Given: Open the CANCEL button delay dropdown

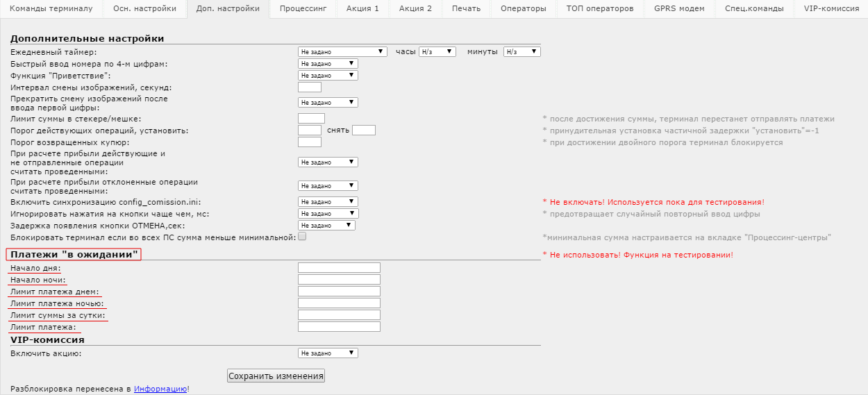Looking at the screenshot, I should click(326, 226).
